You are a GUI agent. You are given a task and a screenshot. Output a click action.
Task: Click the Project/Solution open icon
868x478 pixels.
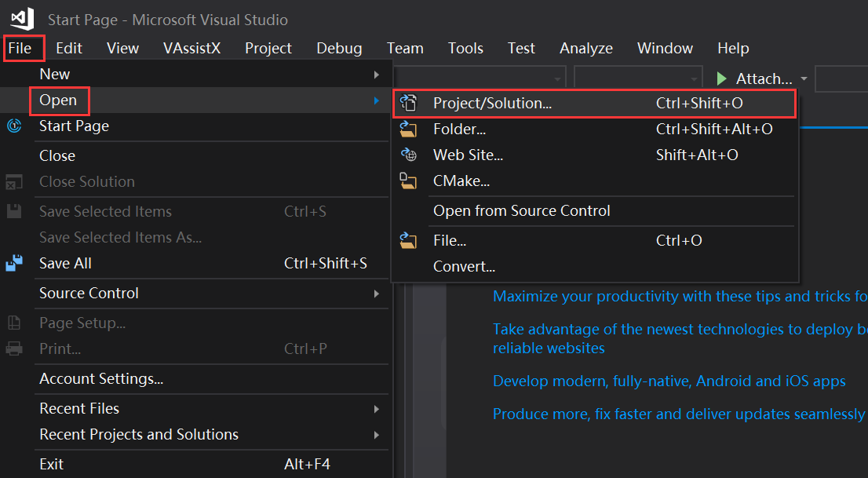[409, 103]
